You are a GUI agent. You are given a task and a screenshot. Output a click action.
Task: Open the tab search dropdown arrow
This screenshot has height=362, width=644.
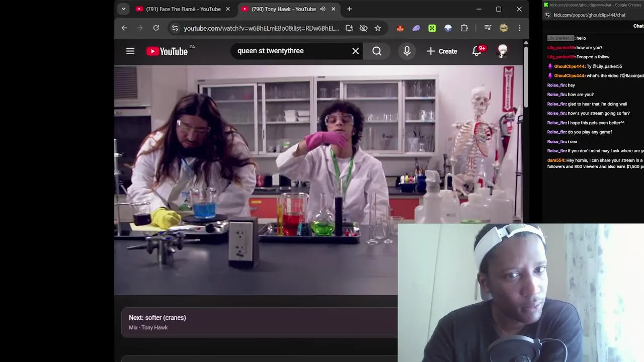tap(123, 9)
